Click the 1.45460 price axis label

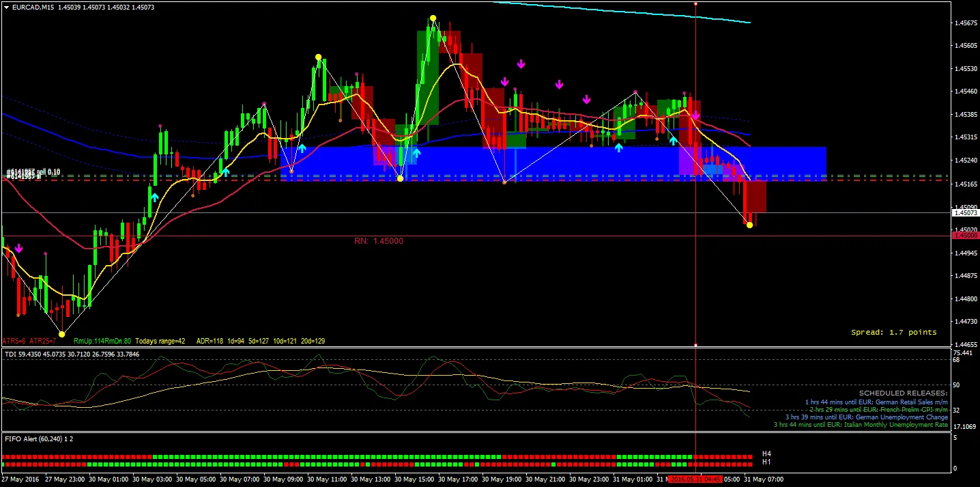click(966, 92)
